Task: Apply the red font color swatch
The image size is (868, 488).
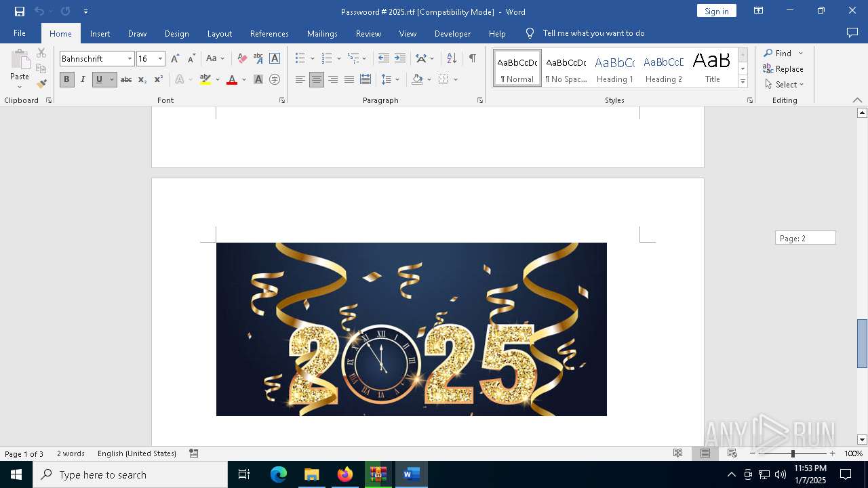Action: [232, 79]
